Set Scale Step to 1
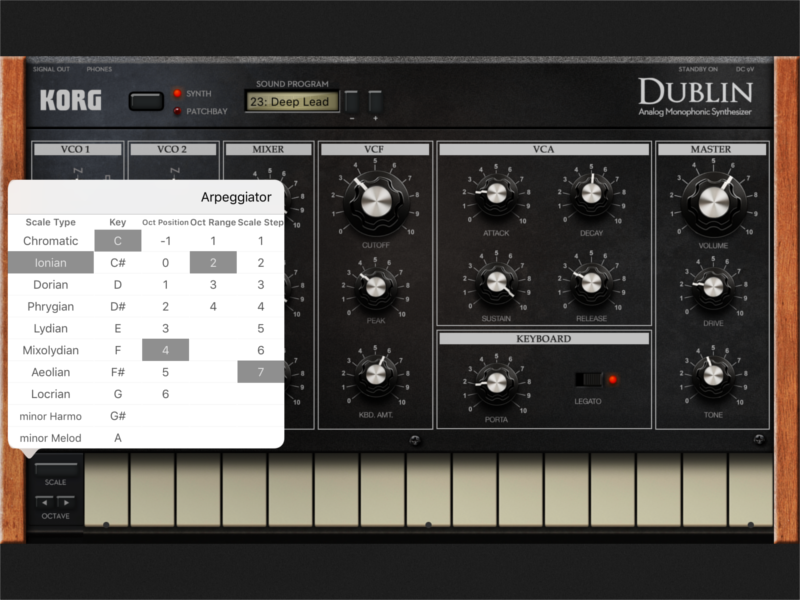The height and width of the screenshot is (600, 800). coord(261,241)
